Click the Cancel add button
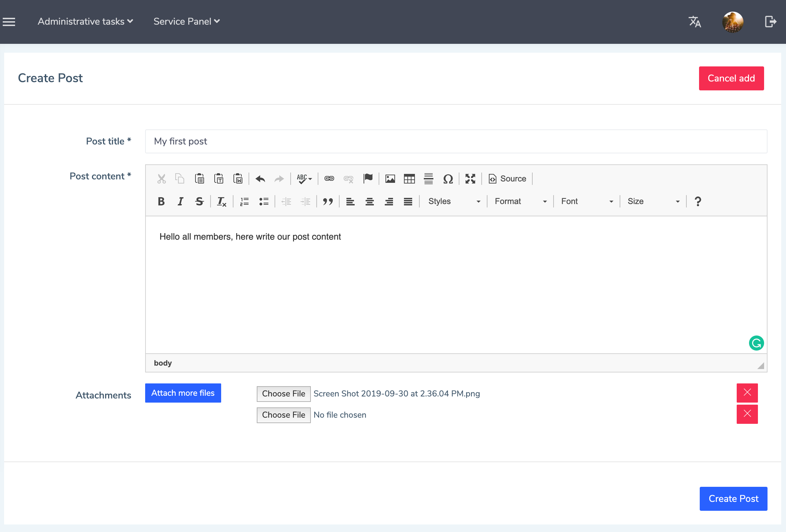 [731, 78]
